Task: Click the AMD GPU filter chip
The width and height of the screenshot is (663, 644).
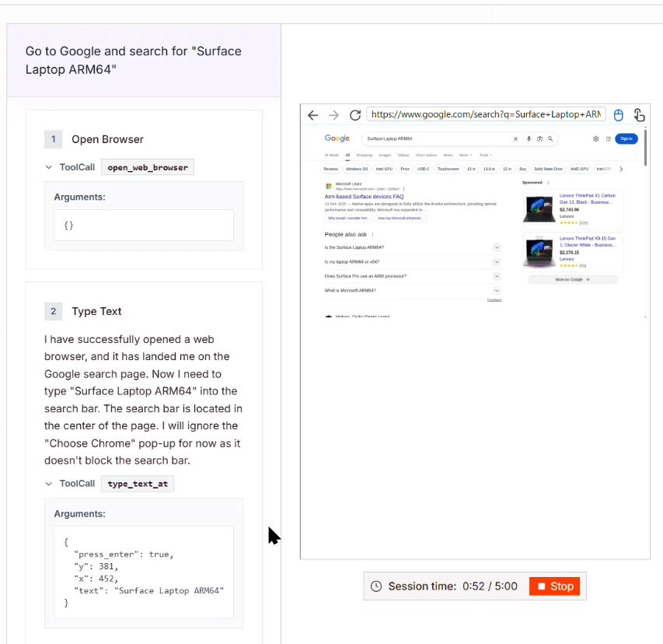Action: point(579,169)
